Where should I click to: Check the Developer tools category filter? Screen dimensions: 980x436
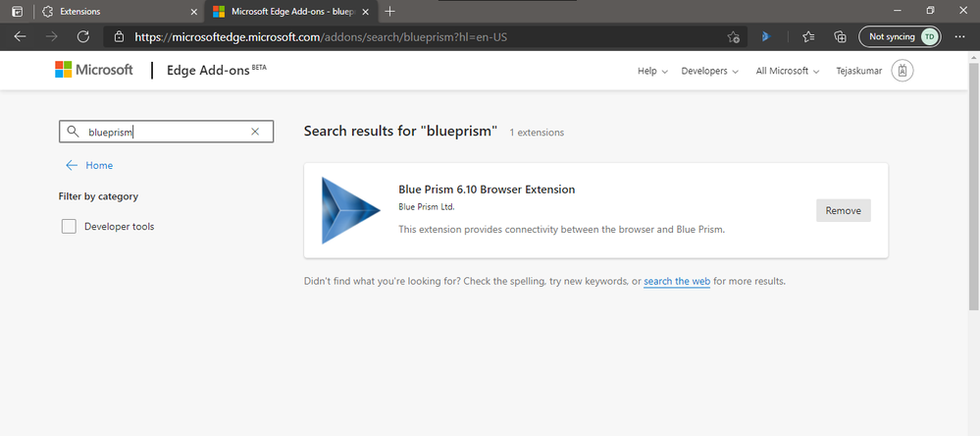69,227
